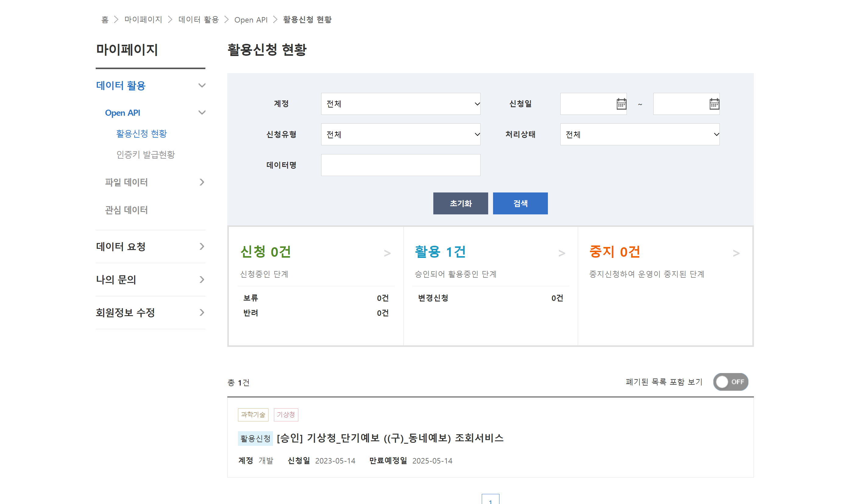Open the 처리상태 dropdown
The image size is (845, 504).
coord(639,135)
